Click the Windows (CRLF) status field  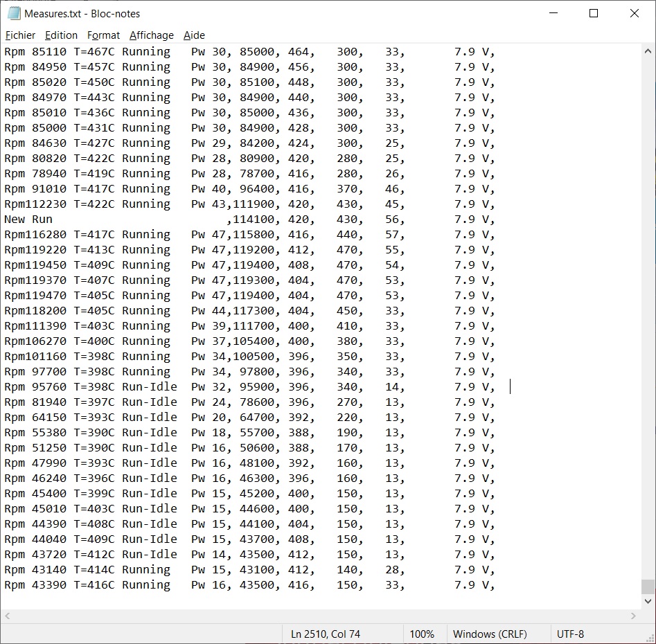click(489, 634)
